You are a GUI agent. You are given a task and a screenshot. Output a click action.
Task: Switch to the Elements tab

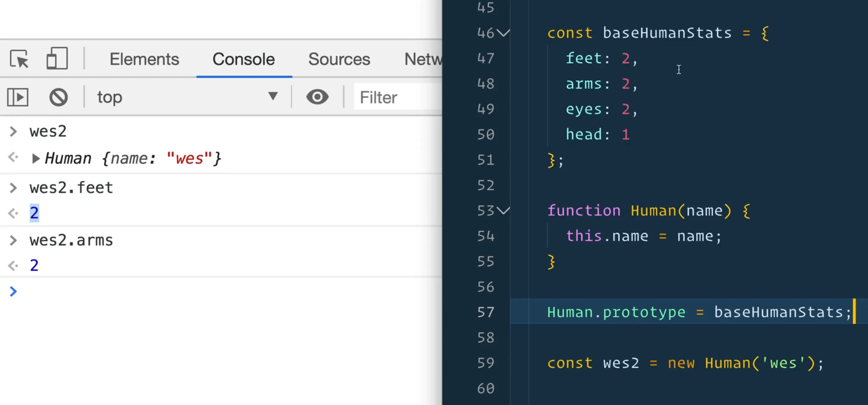144,59
